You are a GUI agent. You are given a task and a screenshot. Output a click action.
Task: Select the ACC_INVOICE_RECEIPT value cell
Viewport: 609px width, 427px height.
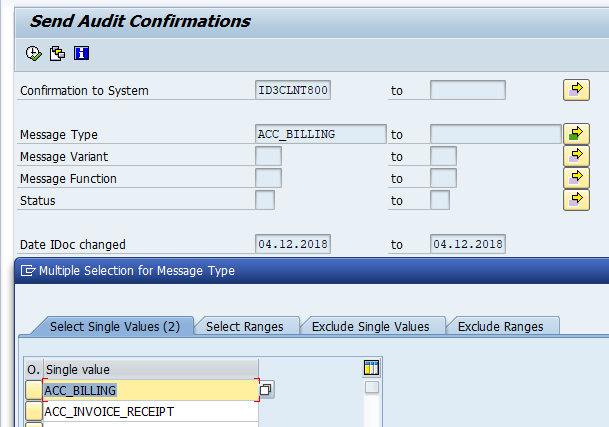coord(150,411)
